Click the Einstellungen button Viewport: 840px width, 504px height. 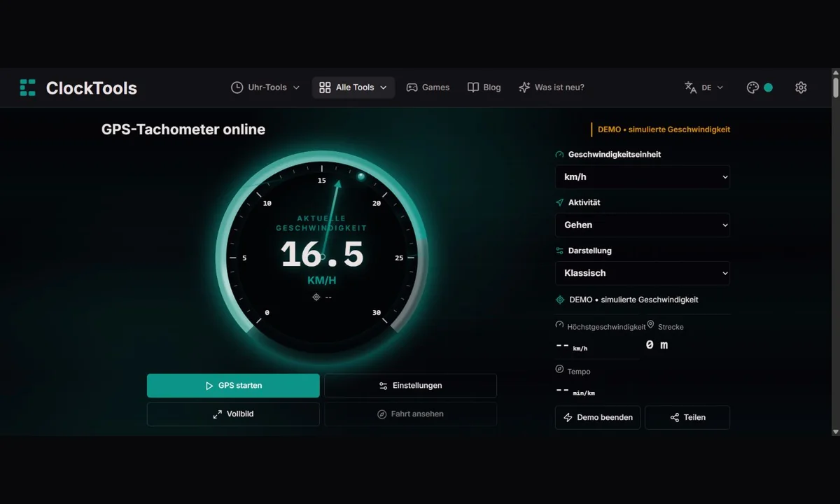(410, 386)
